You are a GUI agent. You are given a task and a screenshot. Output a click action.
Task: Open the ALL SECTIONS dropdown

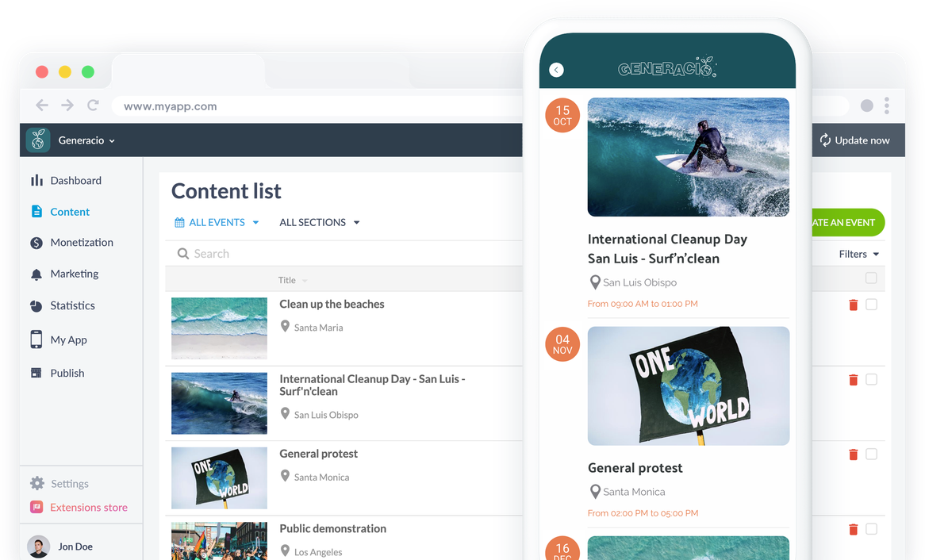320,223
